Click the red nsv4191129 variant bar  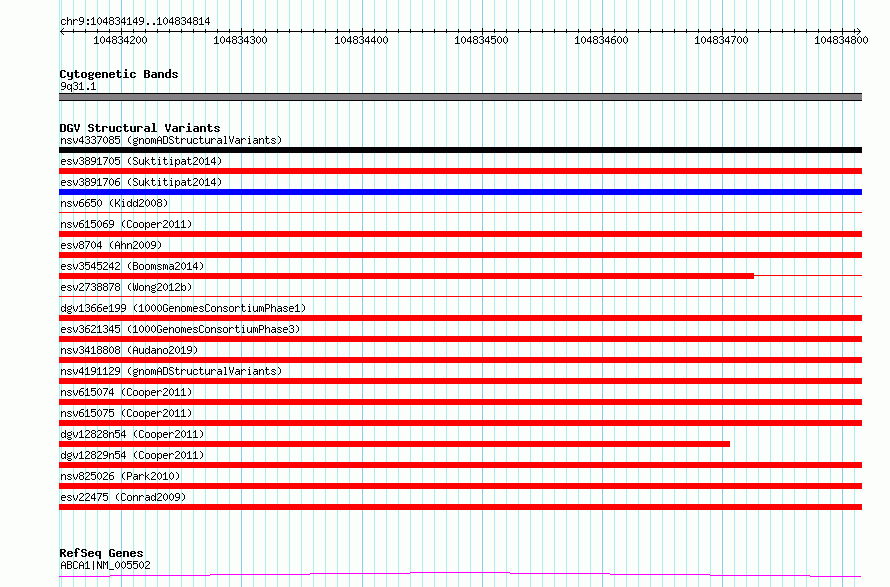(460, 381)
